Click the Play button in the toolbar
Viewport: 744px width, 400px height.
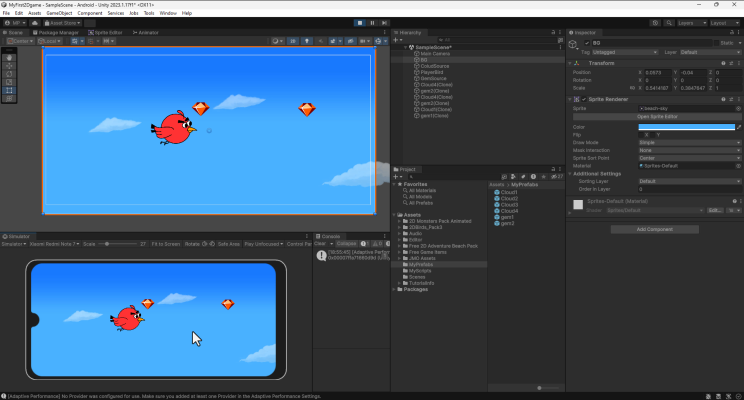point(360,22)
